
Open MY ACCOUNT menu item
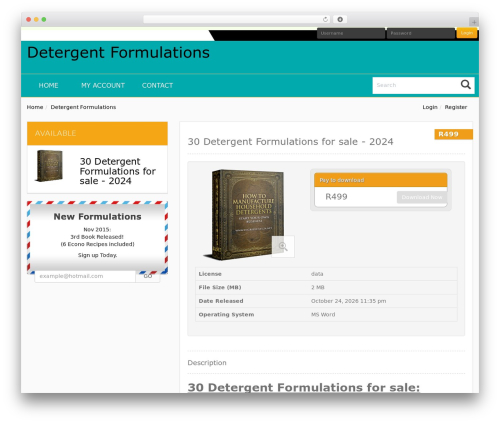click(x=103, y=85)
